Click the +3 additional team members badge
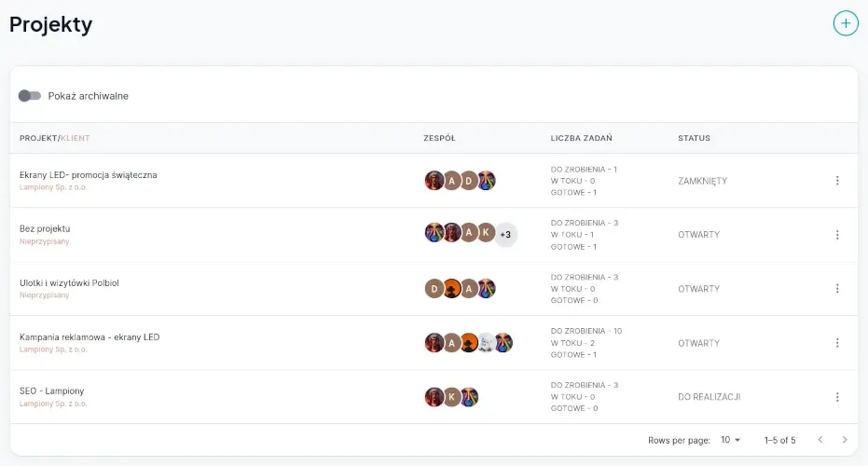 point(504,235)
